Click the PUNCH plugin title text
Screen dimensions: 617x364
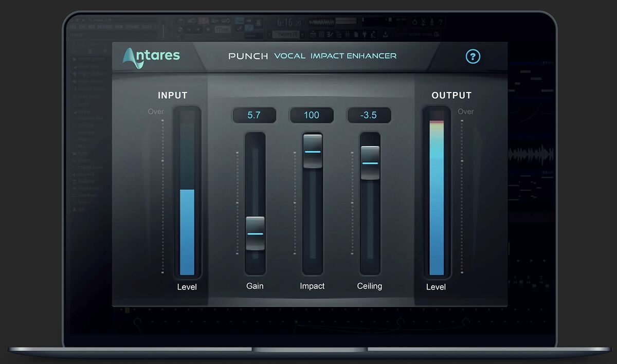click(x=248, y=56)
